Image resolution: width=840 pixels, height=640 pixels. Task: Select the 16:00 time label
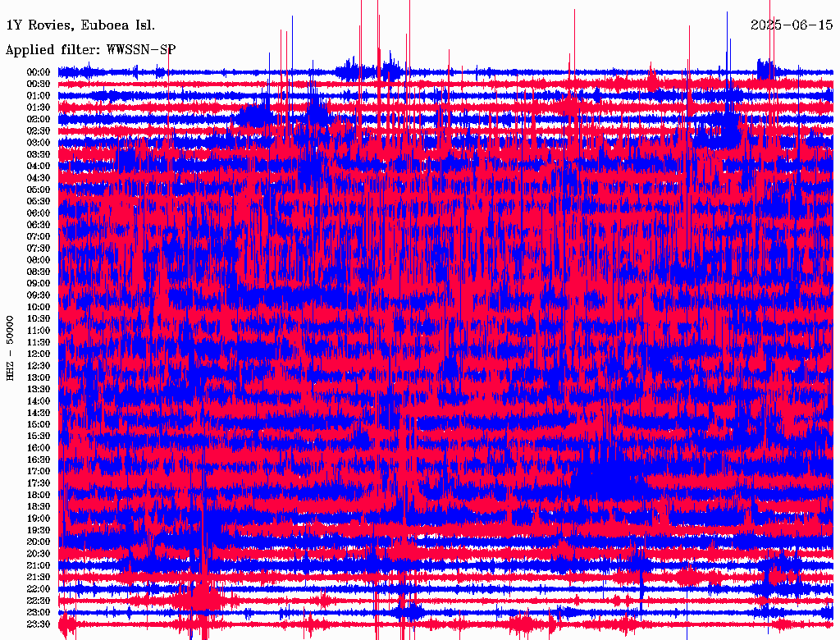click(39, 448)
